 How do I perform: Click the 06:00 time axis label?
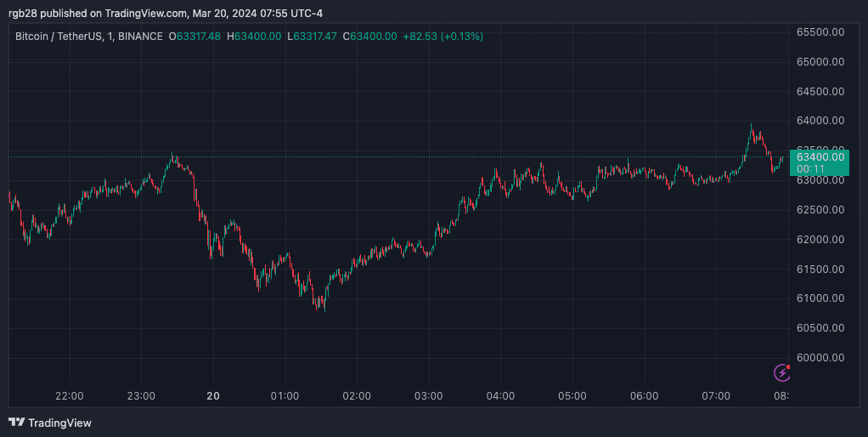coord(645,396)
